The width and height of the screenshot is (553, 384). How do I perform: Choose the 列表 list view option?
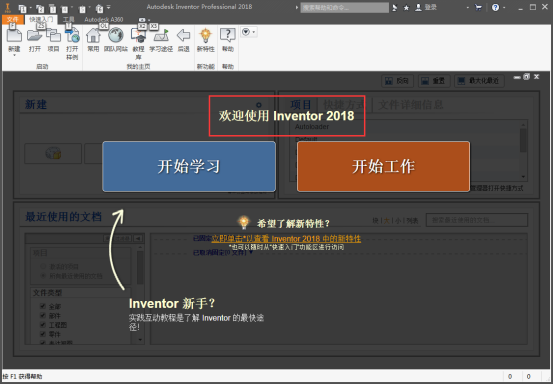pyautogui.click(x=412, y=221)
